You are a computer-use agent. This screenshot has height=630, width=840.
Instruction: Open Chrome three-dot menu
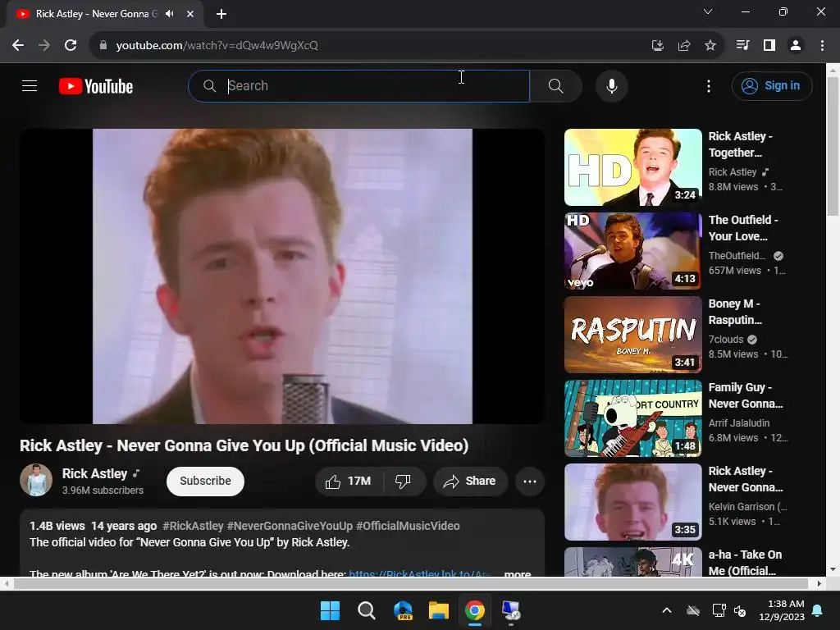click(822, 45)
